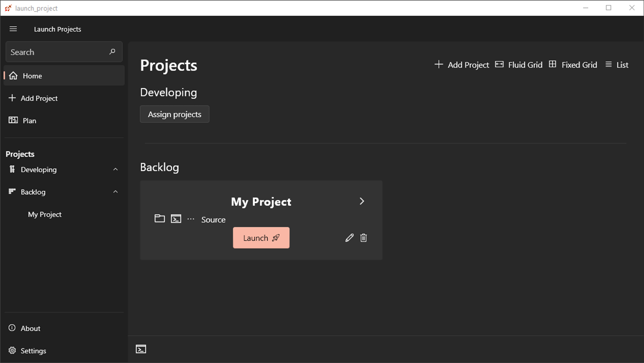The height and width of the screenshot is (363, 644).
Task: Expand My Project card chevron
Action: (362, 201)
